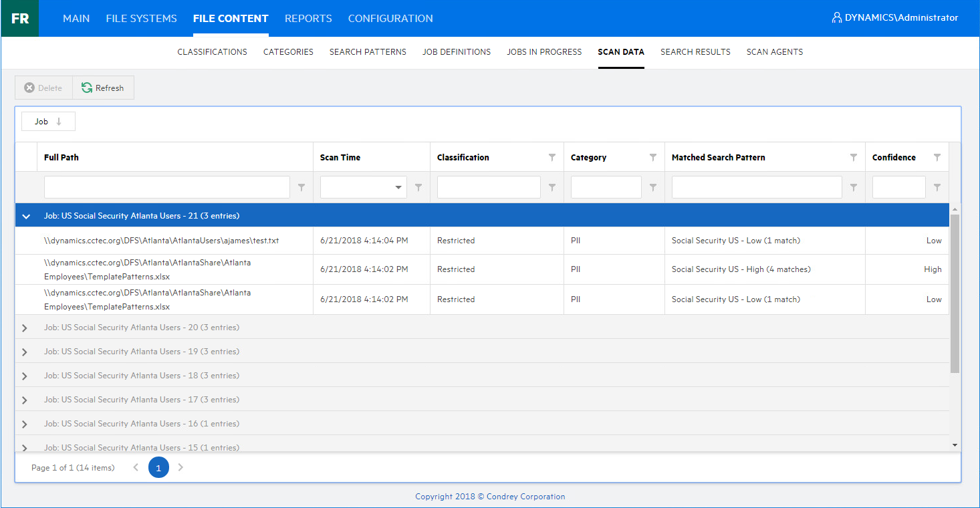Click the filter icon in Classification header
Viewport: 980px width, 508px height.
(x=552, y=158)
